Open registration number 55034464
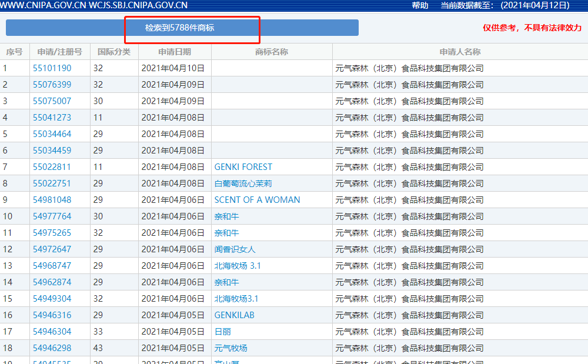The image size is (588, 364). pos(52,134)
